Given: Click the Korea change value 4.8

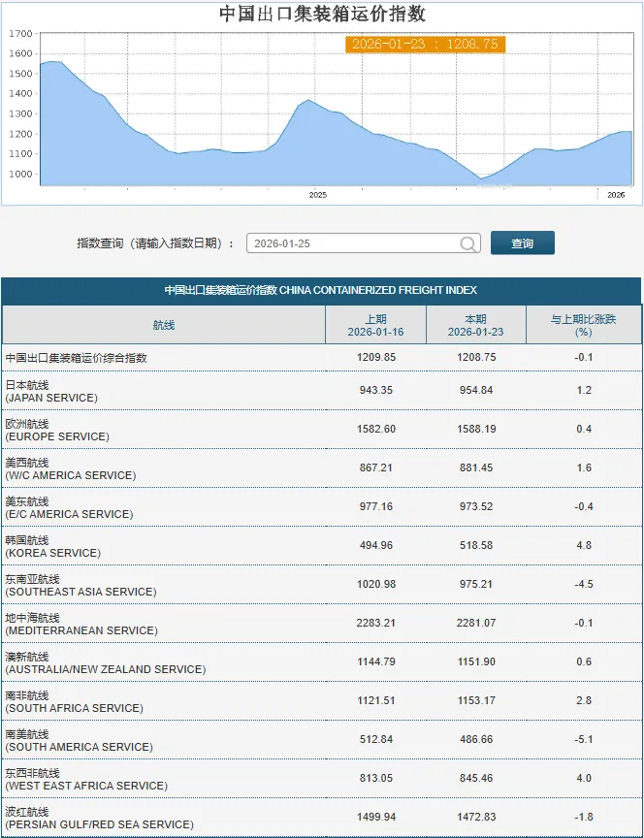Looking at the screenshot, I should click(584, 546).
